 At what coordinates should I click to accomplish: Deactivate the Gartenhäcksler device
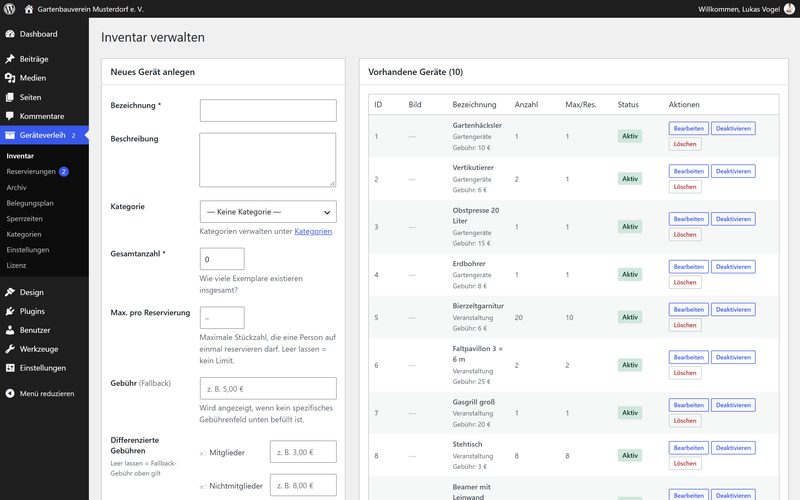tap(733, 129)
